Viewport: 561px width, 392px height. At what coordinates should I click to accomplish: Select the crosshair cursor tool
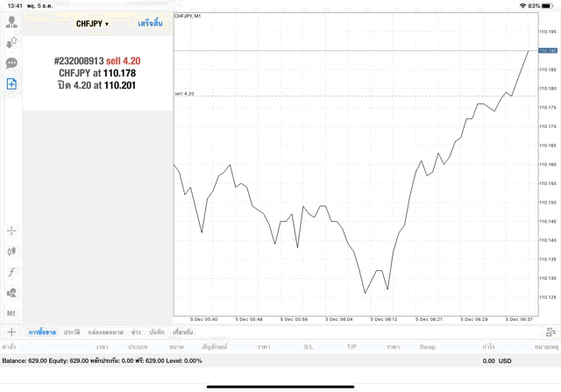[11, 231]
